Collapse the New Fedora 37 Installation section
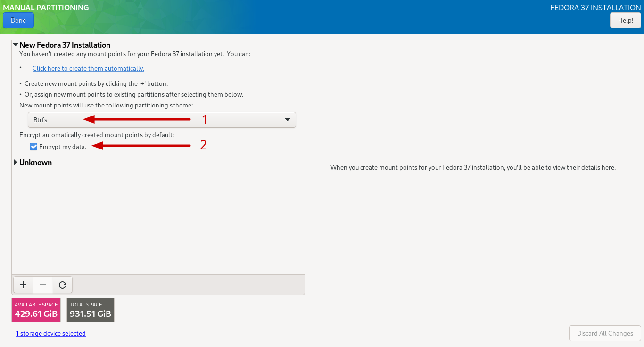This screenshot has height=347, width=644. click(16, 45)
